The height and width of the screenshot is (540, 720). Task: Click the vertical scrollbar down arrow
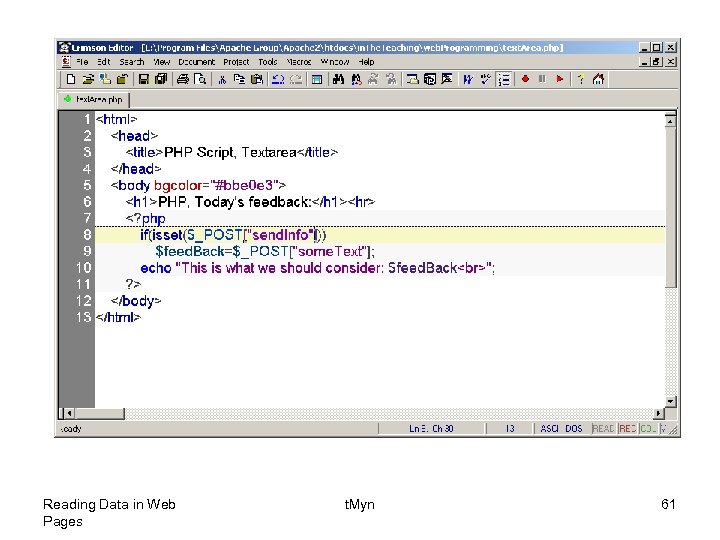[x=670, y=402]
